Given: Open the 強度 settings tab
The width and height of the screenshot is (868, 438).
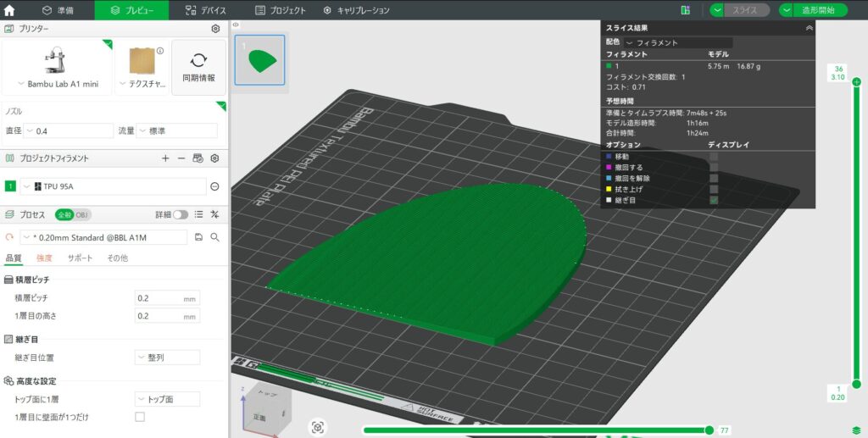Looking at the screenshot, I should tap(44, 258).
